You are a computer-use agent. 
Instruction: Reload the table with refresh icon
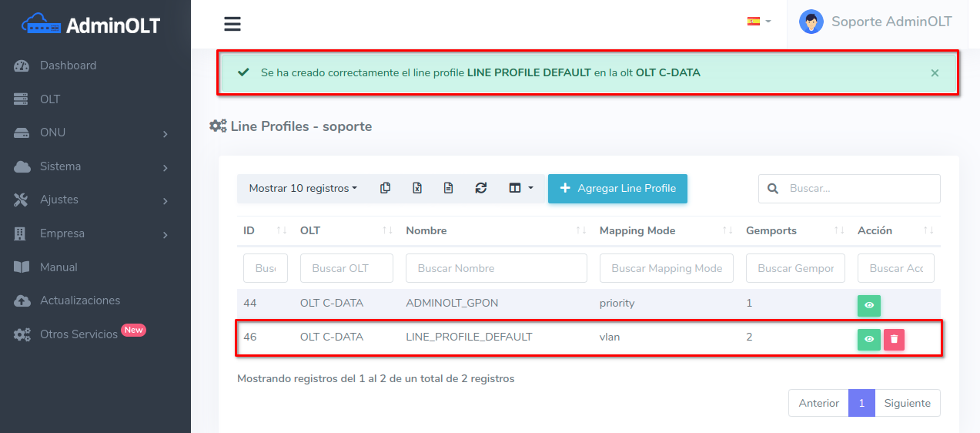481,188
